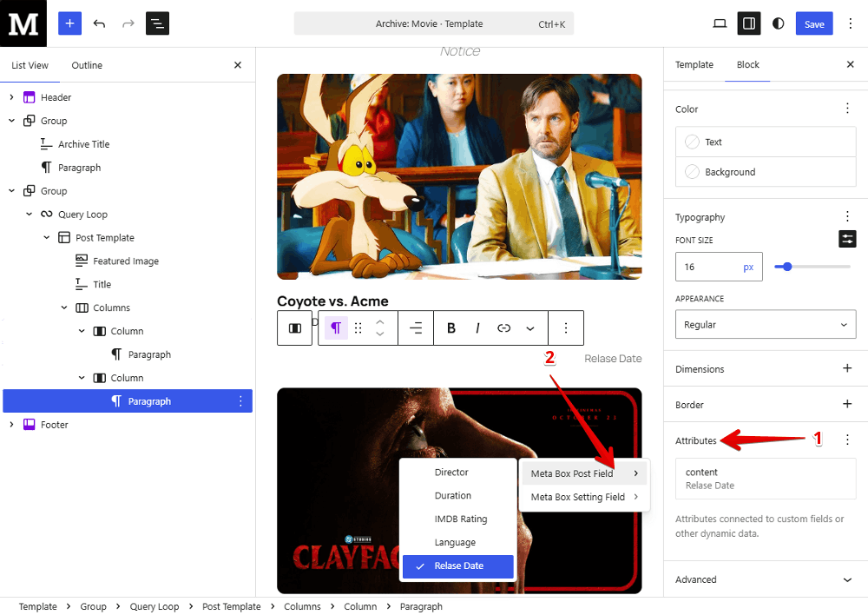Open more rich text controls dropdown
This screenshot has height=615, width=868.
[529, 328]
